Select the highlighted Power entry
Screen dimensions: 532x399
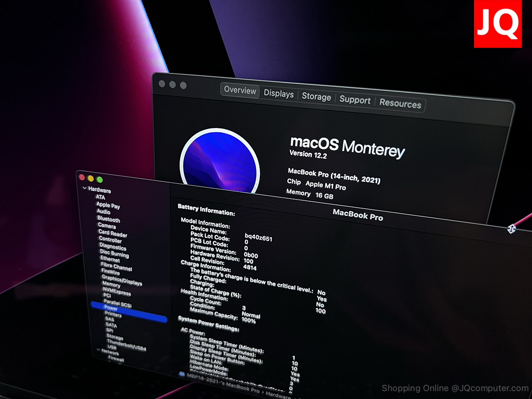129,312
